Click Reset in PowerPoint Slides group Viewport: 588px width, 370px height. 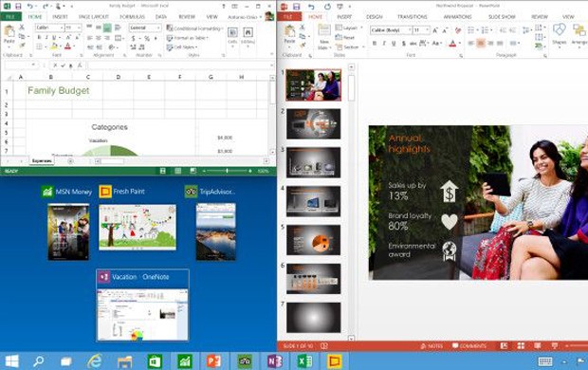pos(345,38)
